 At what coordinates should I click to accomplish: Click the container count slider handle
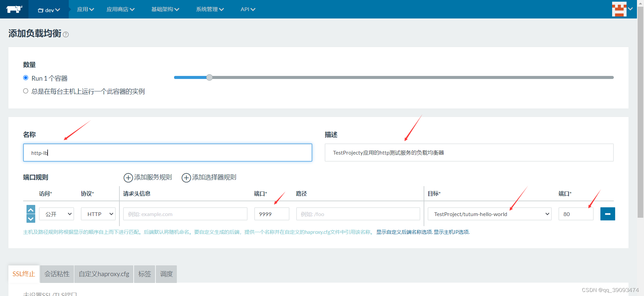point(209,77)
